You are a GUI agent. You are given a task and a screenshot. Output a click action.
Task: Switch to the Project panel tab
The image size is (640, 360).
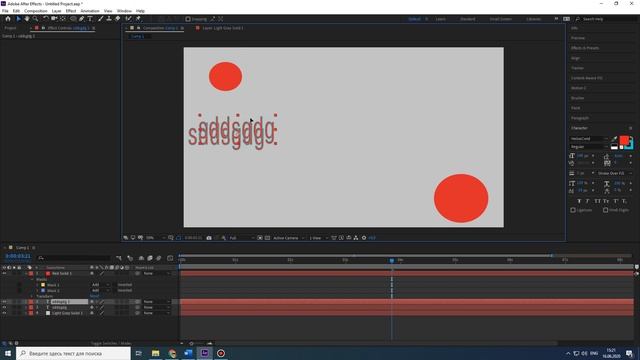point(11,28)
